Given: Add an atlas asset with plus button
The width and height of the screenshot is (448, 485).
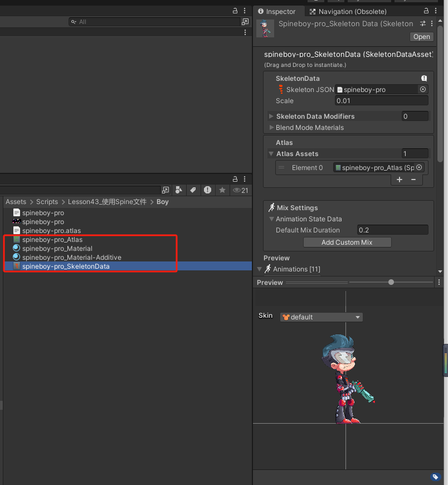Looking at the screenshot, I should 399,180.
